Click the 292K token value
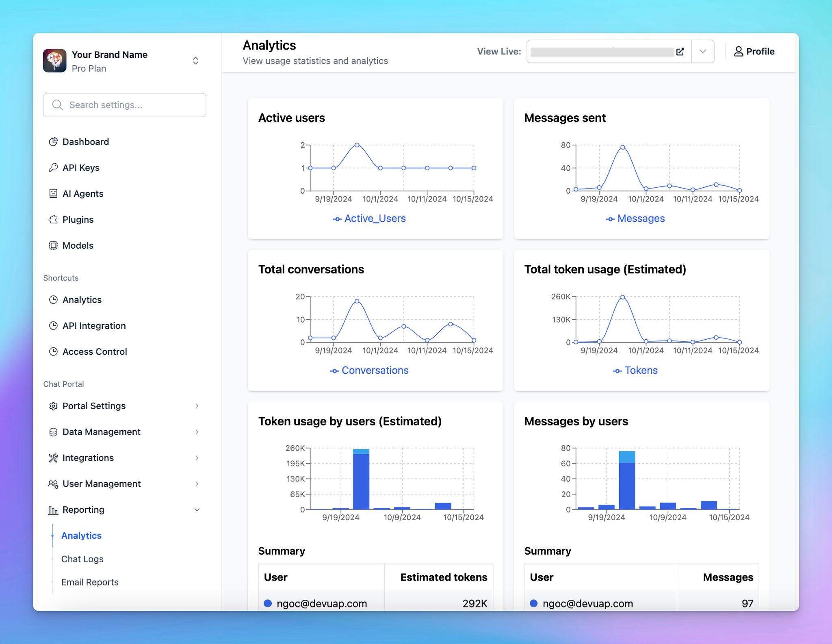Viewport: 832px width, 644px height. tap(475, 604)
